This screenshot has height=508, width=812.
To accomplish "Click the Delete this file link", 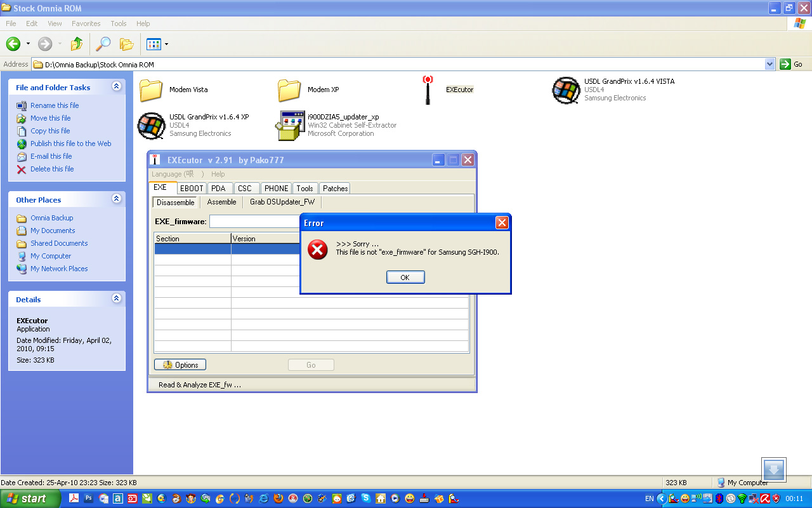I will pyautogui.click(x=52, y=169).
